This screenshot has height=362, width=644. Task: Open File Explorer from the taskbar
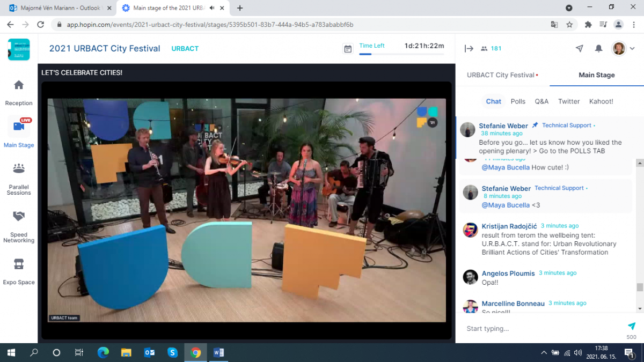click(126, 352)
